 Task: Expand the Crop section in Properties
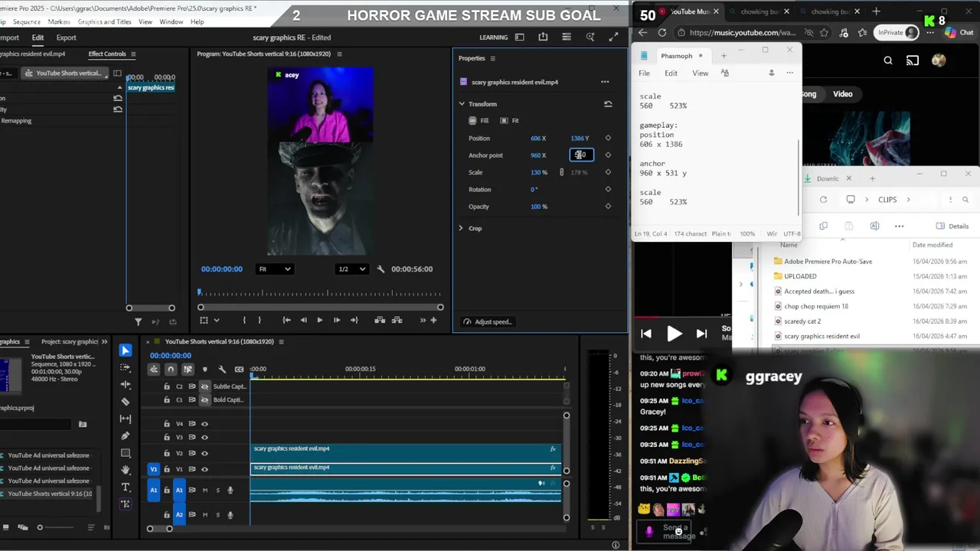(461, 228)
